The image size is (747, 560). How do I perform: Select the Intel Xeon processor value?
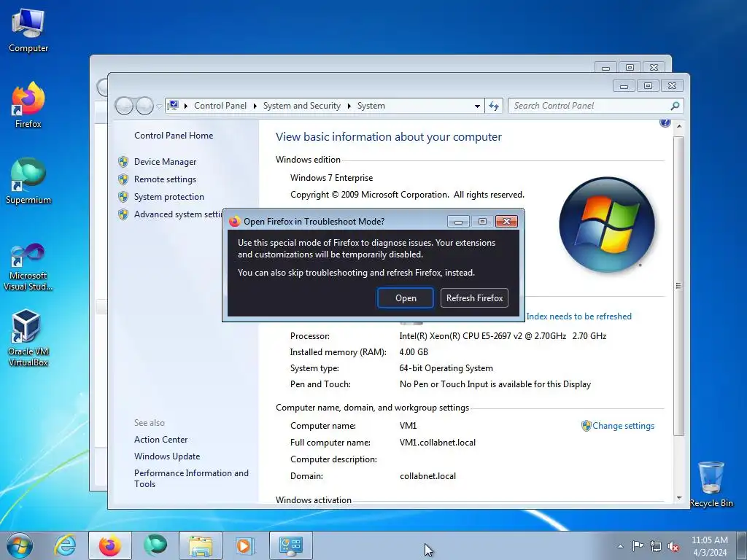coord(503,336)
